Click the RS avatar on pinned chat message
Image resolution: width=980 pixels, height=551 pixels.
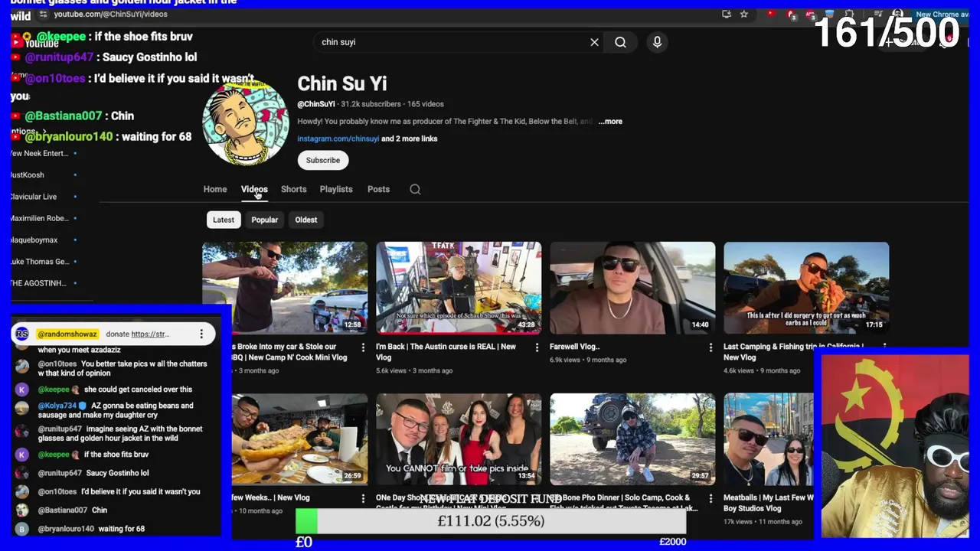22,334
